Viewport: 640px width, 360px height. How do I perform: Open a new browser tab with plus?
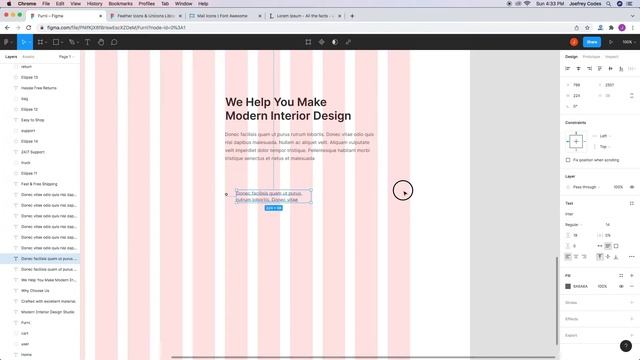pyautogui.click(x=352, y=16)
